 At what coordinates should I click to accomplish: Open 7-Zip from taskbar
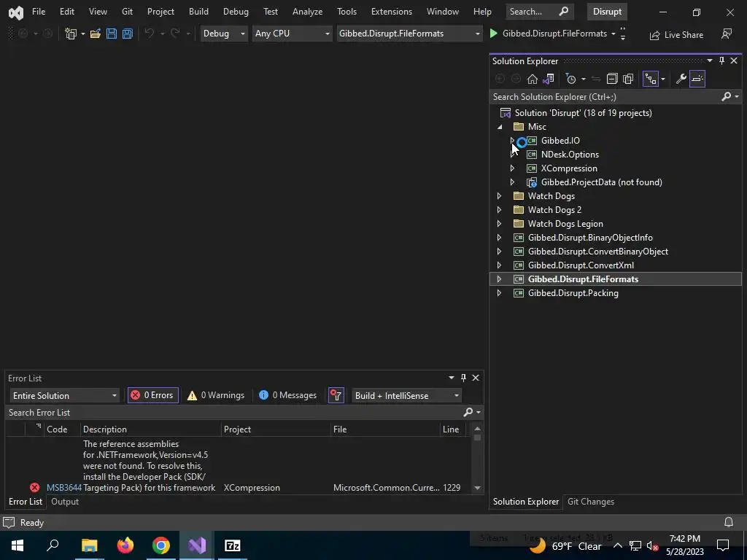(x=233, y=545)
